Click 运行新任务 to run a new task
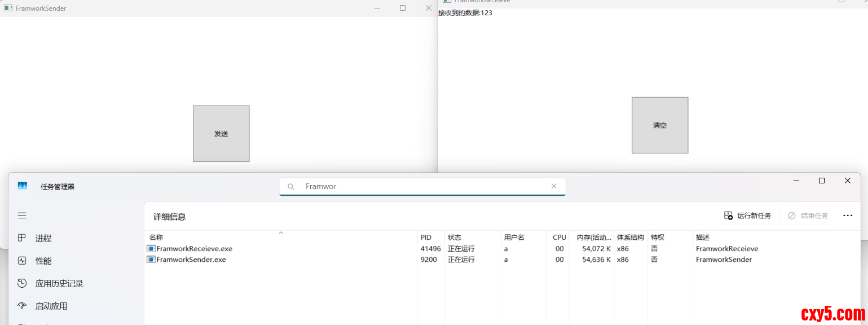The width and height of the screenshot is (868, 325). tap(747, 216)
